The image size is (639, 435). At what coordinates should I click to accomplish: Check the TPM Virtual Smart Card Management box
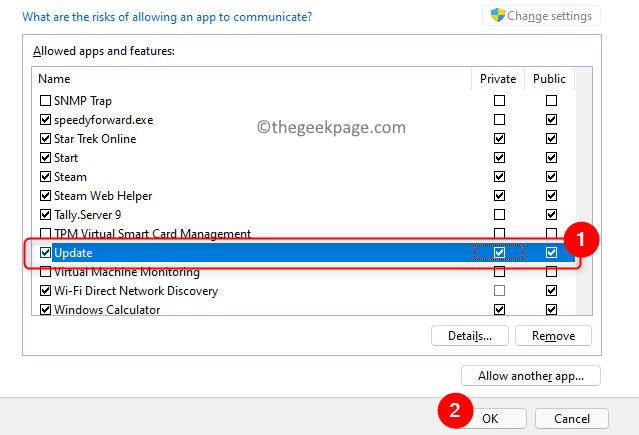pos(45,234)
